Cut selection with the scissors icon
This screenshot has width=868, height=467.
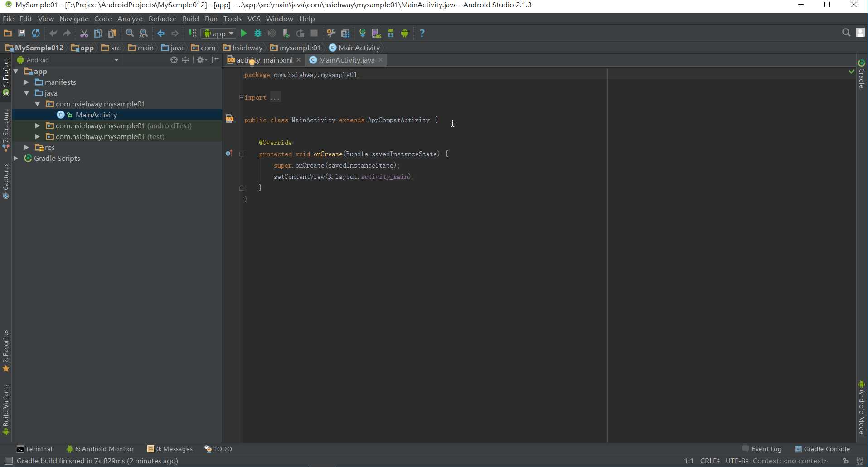click(x=84, y=33)
